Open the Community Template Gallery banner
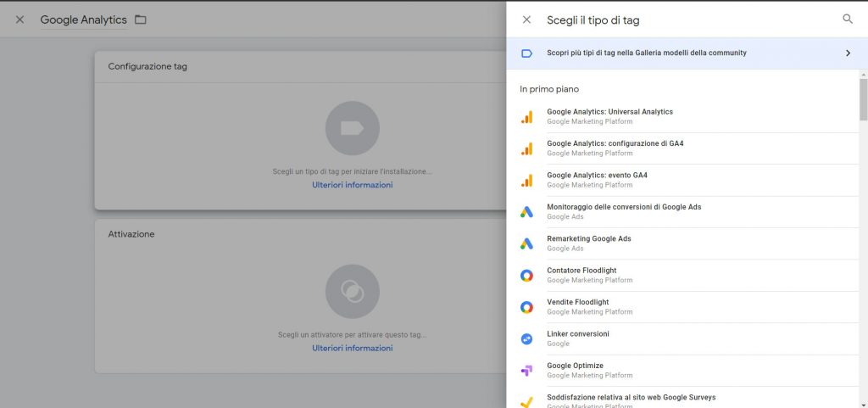The height and width of the screenshot is (408, 868). 687,53
